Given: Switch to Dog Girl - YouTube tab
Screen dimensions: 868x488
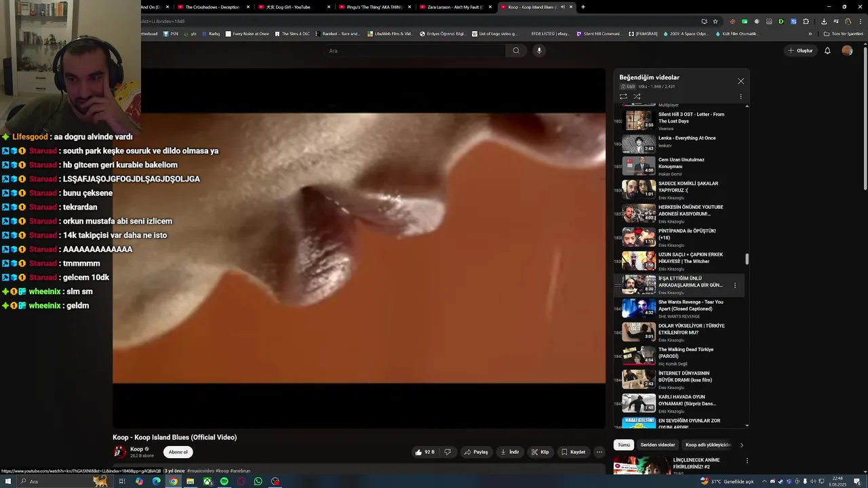Looking at the screenshot, I should pos(294,7).
